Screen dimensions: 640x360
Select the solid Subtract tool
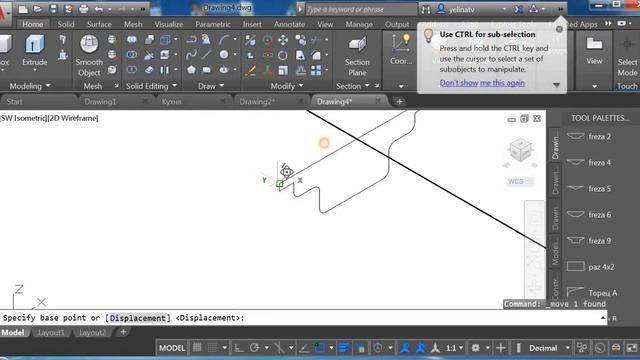pos(131,55)
